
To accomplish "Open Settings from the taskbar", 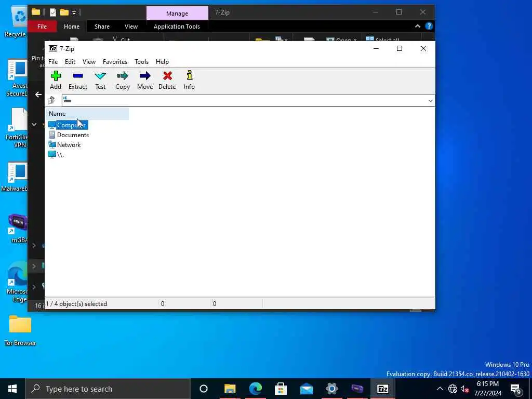I will [332, 389].
